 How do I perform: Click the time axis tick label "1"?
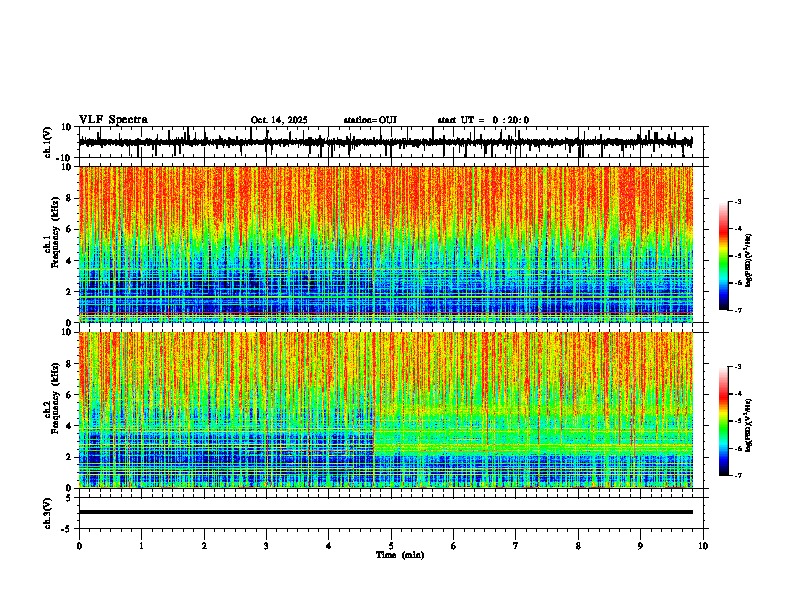tap(141, 546)
